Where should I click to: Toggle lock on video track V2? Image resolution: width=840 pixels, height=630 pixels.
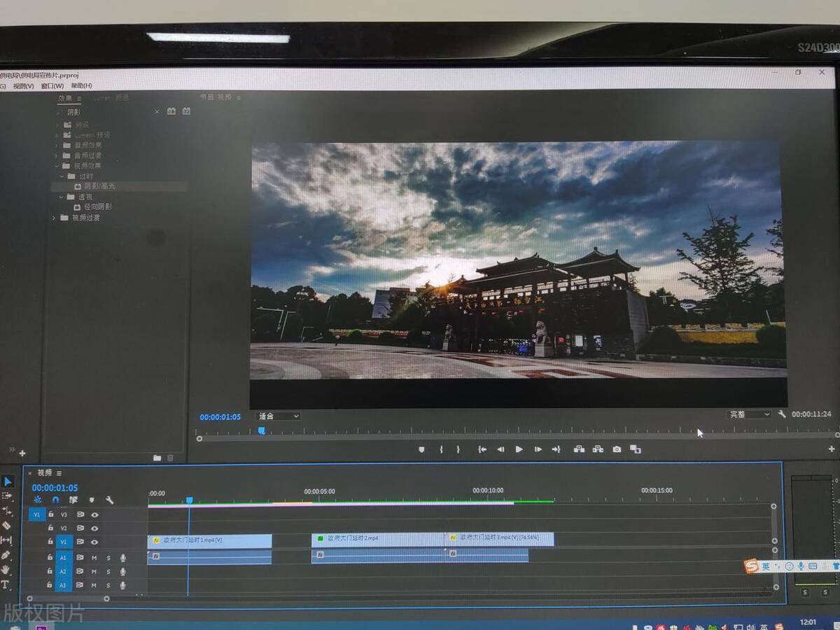click(50, 528)
